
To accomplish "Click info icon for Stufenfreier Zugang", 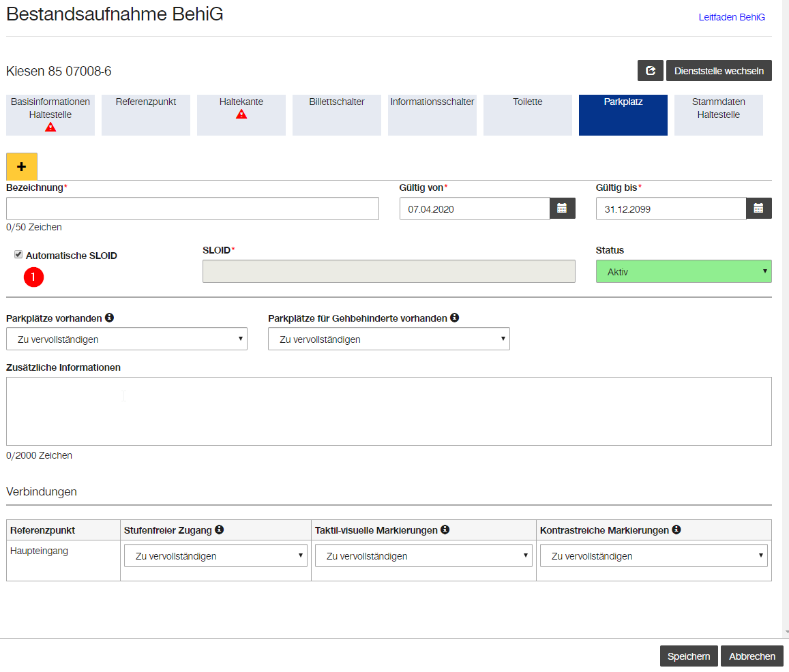I will (220, 529).
